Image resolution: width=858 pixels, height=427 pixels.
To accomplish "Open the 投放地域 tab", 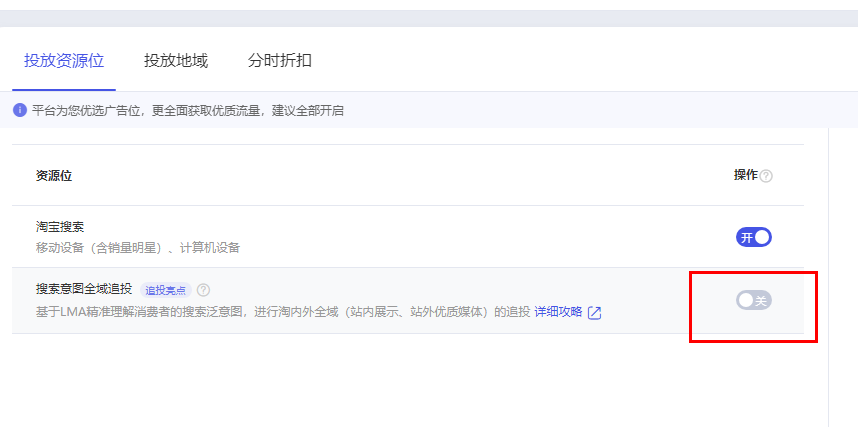I will pos(175,61).
